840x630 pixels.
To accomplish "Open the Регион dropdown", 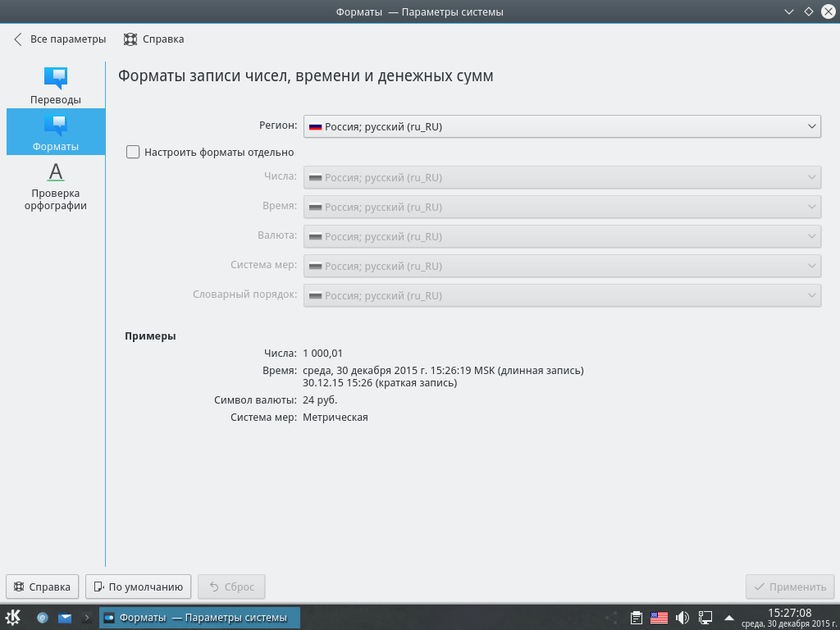I will [562, 127].
